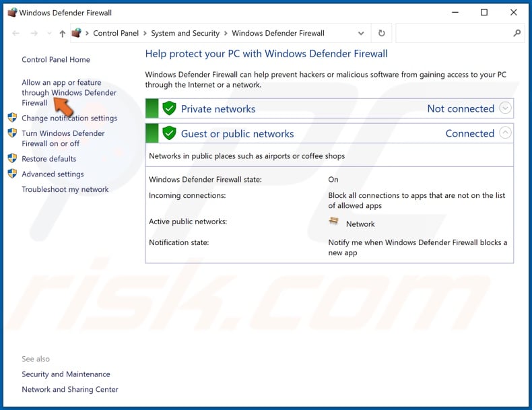
Task: Open the Control Panel breadcrumb
Action: 116,33
